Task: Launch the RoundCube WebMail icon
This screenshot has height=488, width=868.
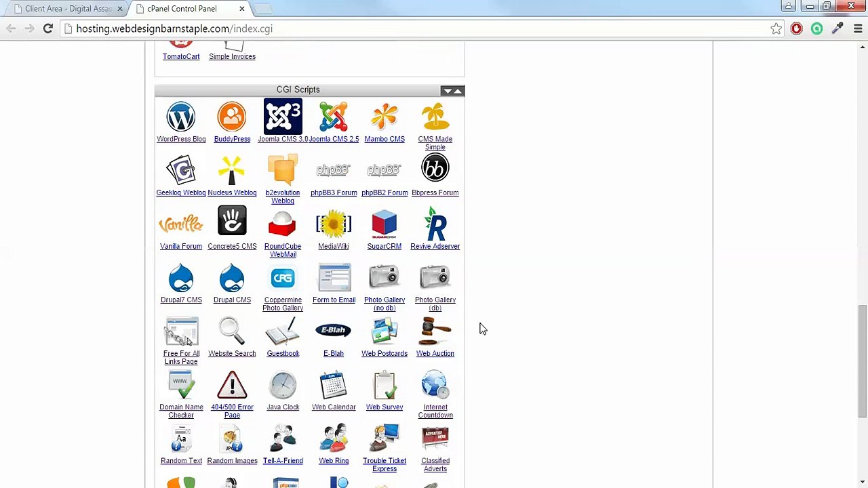Action: point(283,224)
